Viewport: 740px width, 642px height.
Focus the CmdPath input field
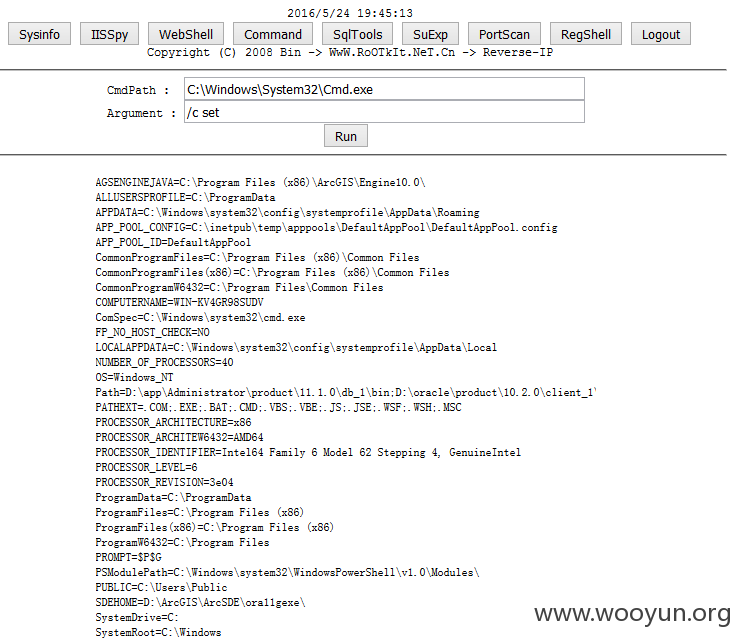[384, 89]
